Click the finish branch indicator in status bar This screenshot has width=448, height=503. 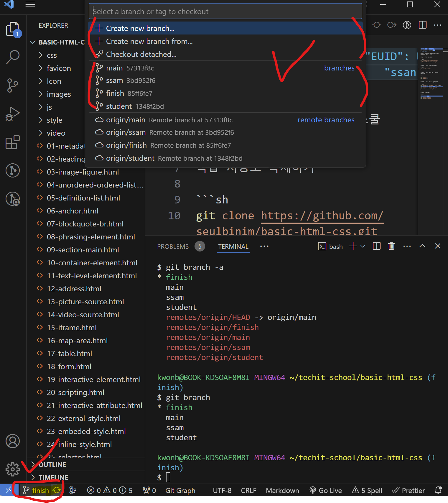click(x=36, y=490)
